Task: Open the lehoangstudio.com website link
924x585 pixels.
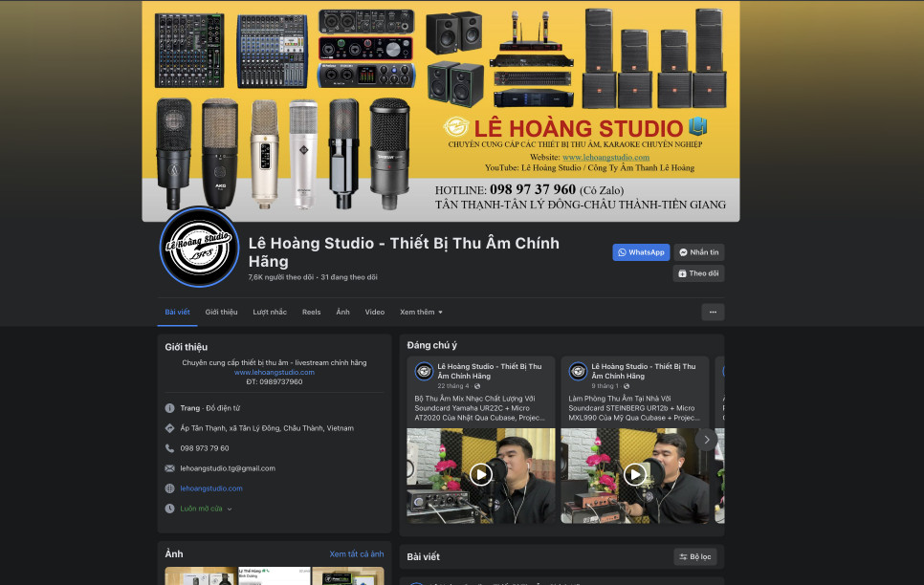Action: [x=211, y=488]
